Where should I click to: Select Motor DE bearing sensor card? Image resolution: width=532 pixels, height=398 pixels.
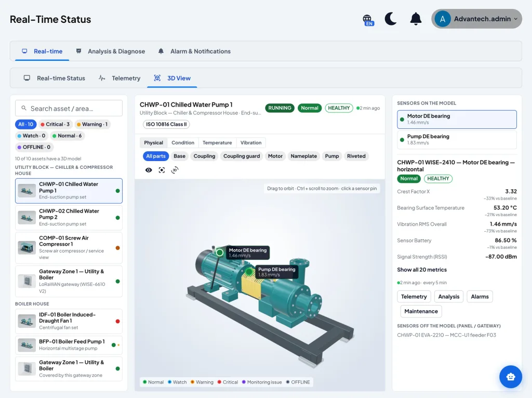pos(457,119)
